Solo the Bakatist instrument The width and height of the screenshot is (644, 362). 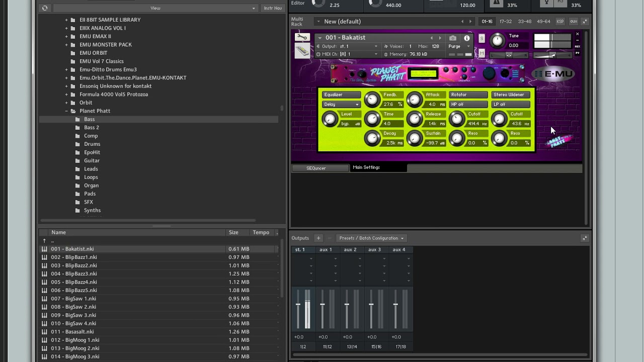(481, 39)
